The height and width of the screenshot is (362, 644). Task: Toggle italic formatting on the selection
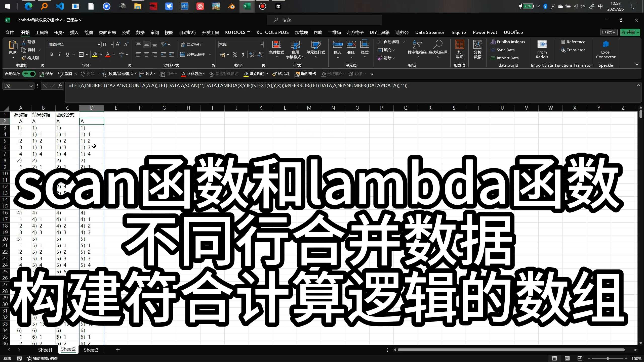[60, 54]
